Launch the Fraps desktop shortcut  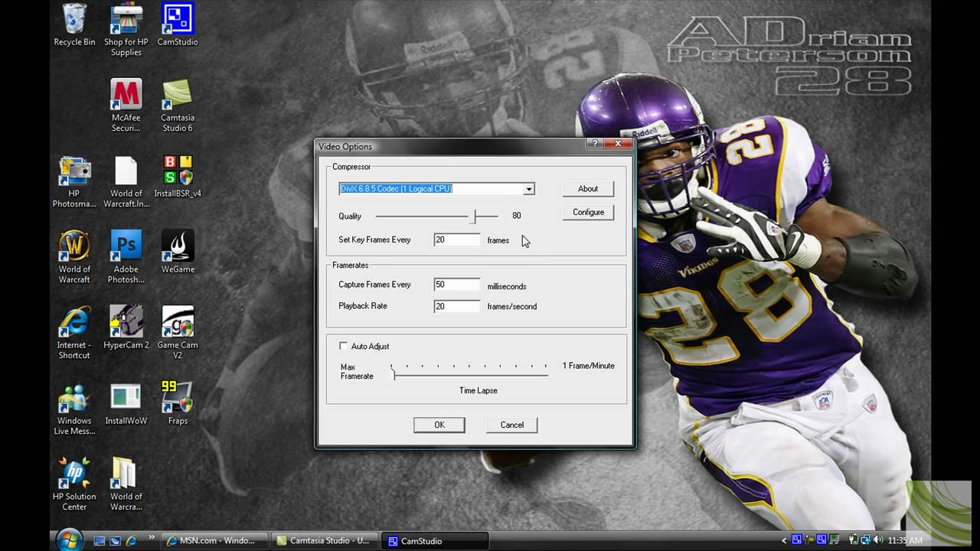178,403
